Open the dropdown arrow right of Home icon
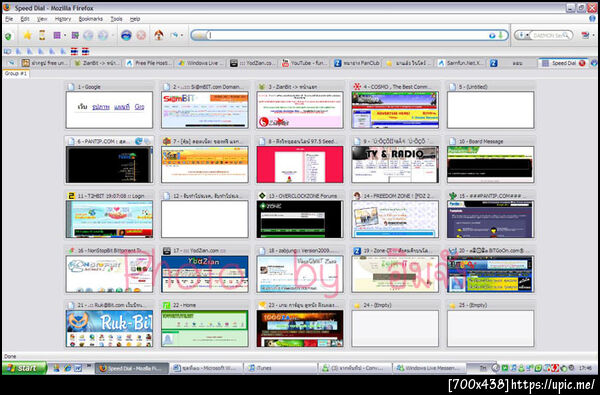The height and width of the screenshot is (395, 600). [182, 35]
